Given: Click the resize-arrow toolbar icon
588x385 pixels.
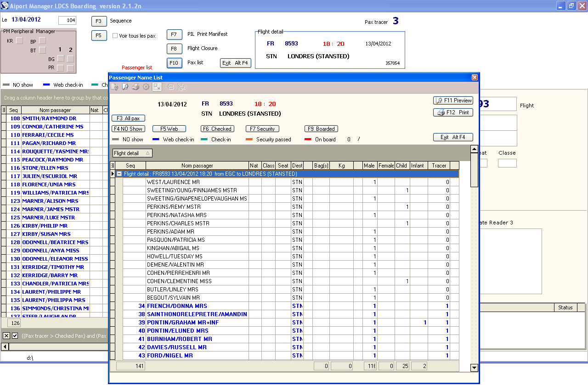Looking at the screenshot, I should (157, 87).
